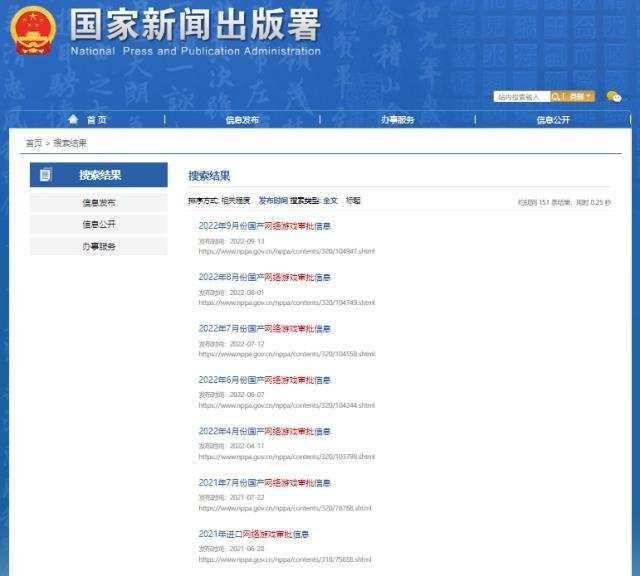The height and width of the screenshot is (576, 640).
Task: Focus the 站内搜索输入 search box
Action: click(x=522, y=97)
